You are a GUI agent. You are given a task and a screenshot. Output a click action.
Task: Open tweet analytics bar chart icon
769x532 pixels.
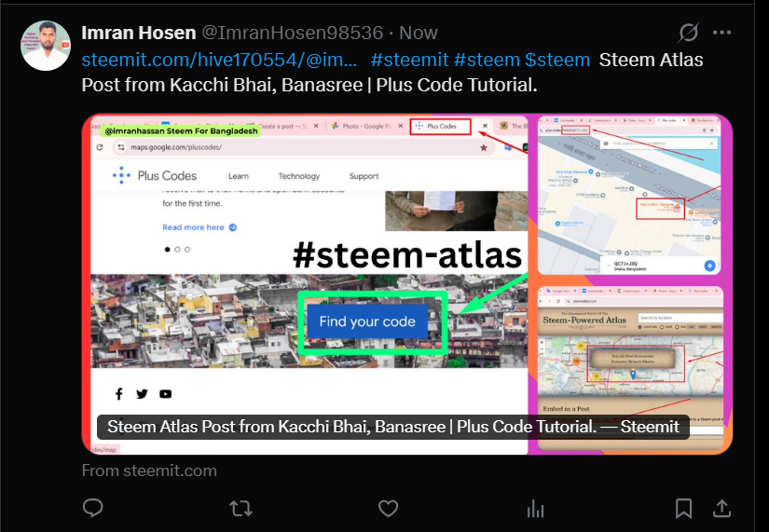point(536,509)
